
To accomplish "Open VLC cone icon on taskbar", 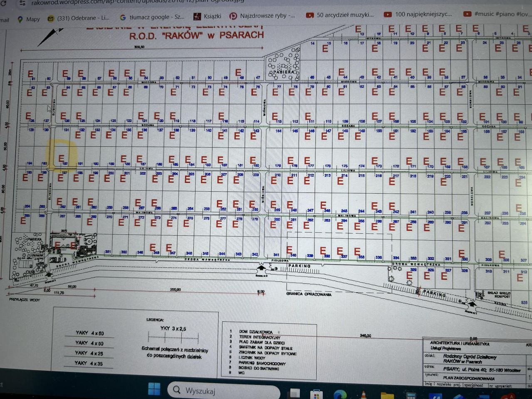I will (x=363, y=395).
